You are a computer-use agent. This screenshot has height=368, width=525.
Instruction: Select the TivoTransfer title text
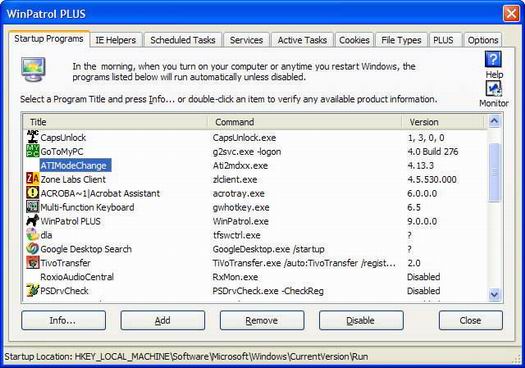(65, 263)
